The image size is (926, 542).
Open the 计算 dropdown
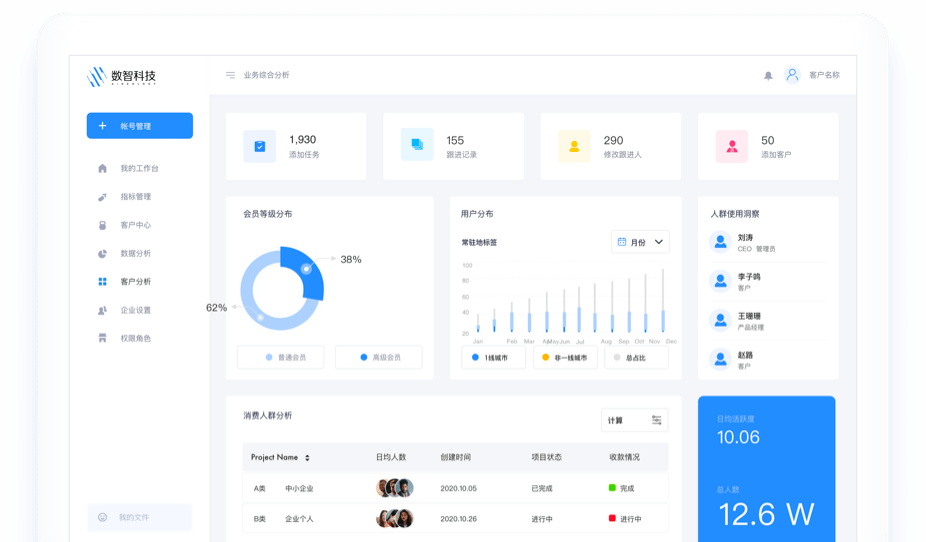(x=634, y=420)
